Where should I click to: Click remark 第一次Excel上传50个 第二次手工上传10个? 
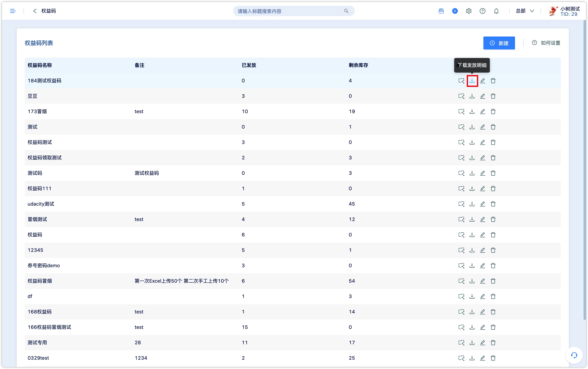tap(181, 281)
